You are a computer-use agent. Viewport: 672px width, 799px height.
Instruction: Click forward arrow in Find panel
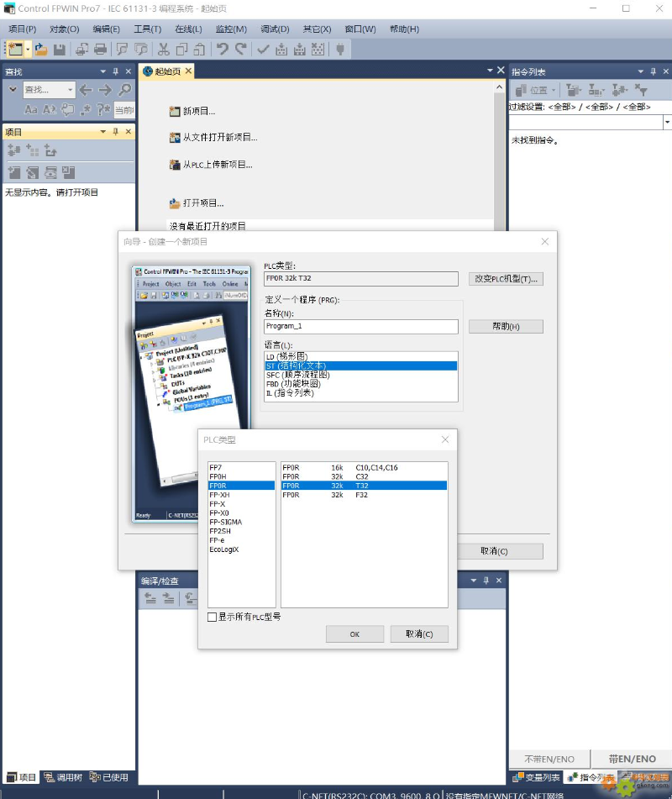[x=105, y=90]
